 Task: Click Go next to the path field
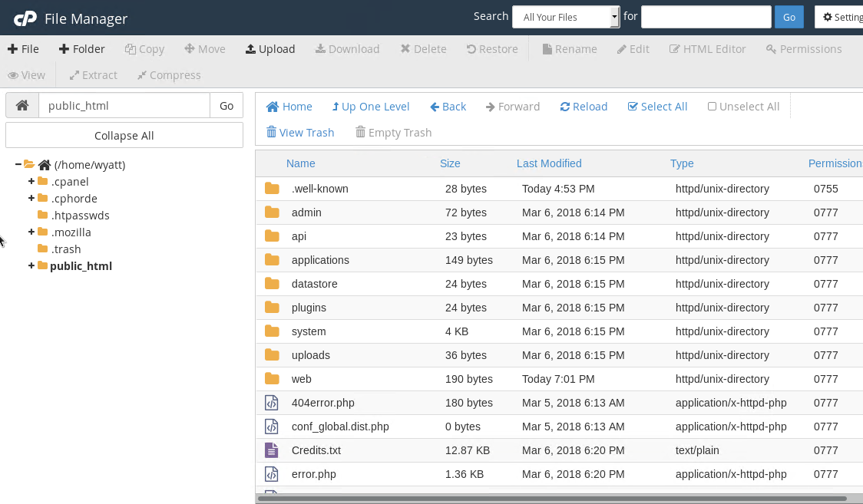coord(226,106)
